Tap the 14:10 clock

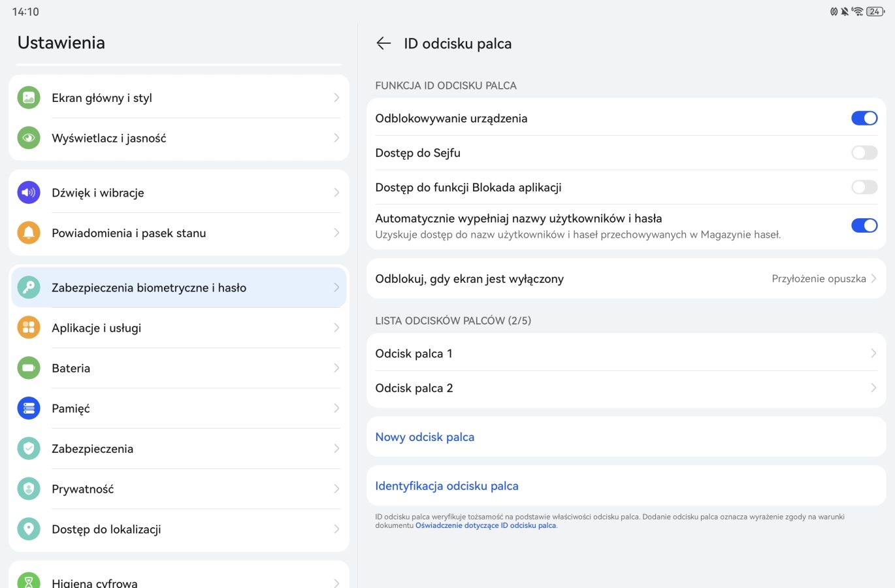coord(25,12)
